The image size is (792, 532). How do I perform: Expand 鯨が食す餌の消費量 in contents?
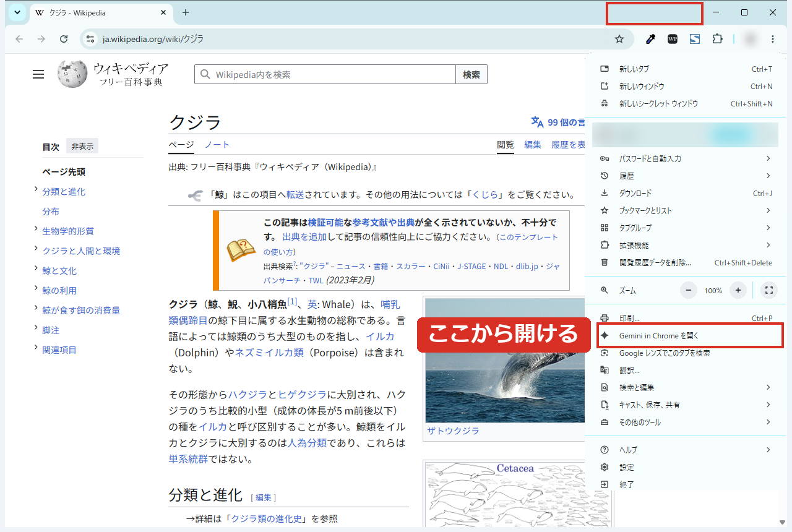click(36, 309)
